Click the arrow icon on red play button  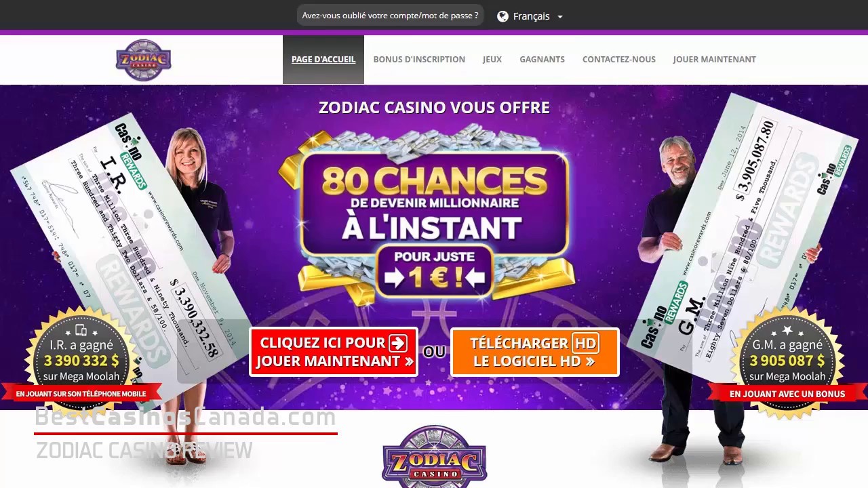(399, 343)
